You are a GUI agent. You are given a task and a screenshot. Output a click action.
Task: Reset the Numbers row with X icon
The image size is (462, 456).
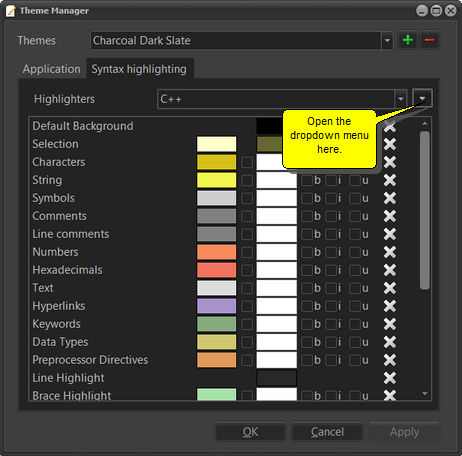click(x=390, y=252)
